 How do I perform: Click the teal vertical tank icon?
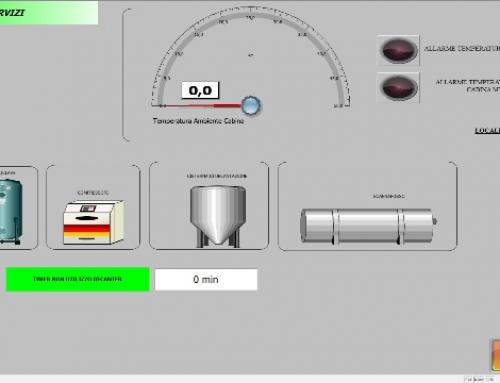11,211
